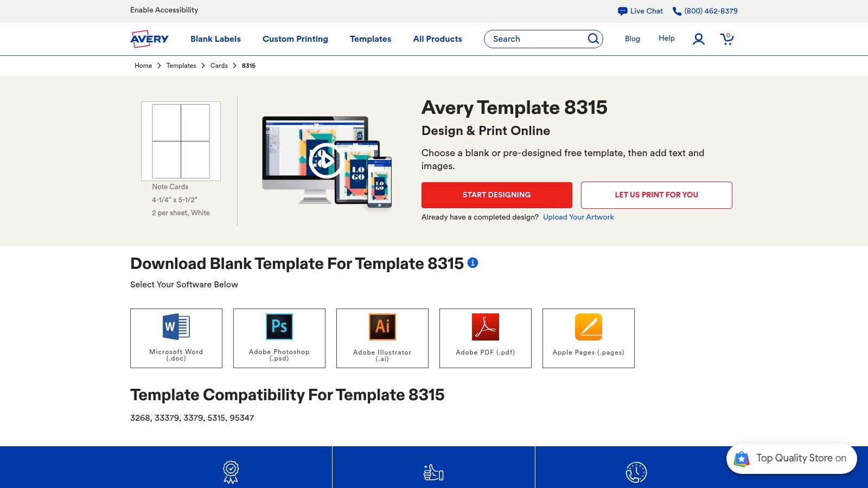Click the compatibility numbers '3268, 33379, 3379, 5315, 95347'

coord(192,418)
